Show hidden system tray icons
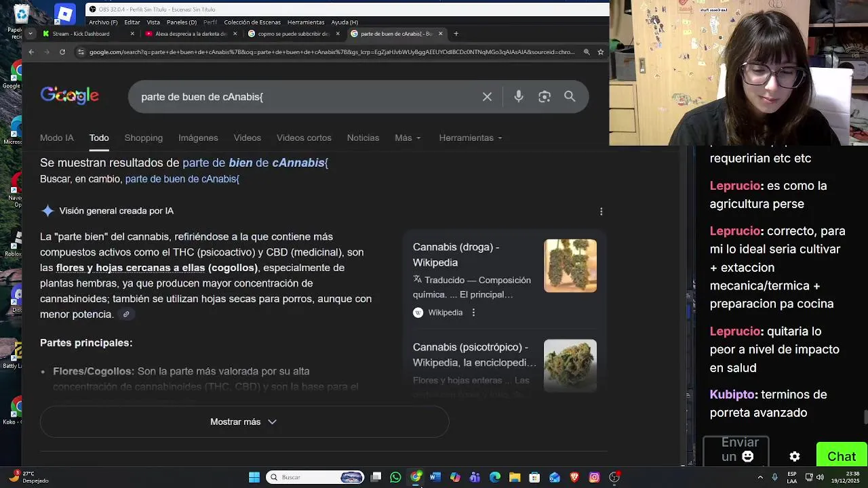 coord(759,477)
